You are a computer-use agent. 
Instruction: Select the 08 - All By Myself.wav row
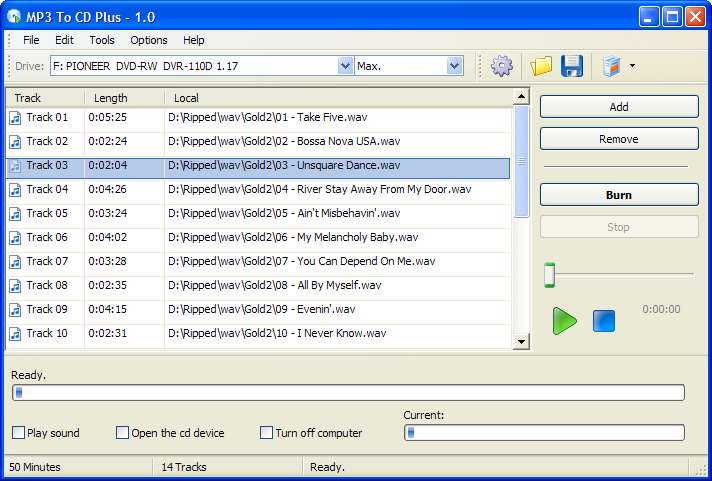pos(258,286)
